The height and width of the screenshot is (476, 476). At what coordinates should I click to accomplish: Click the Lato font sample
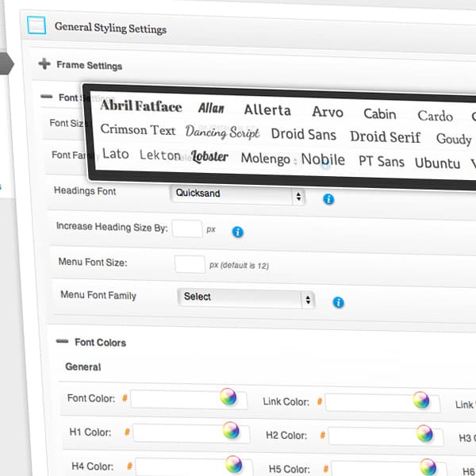click(115, 154)
